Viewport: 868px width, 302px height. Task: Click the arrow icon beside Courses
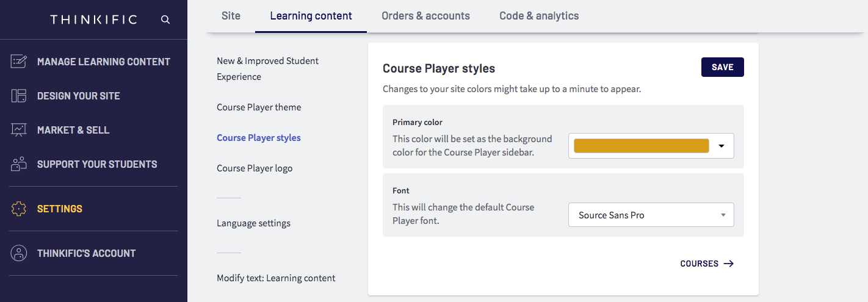coord(729,264)
